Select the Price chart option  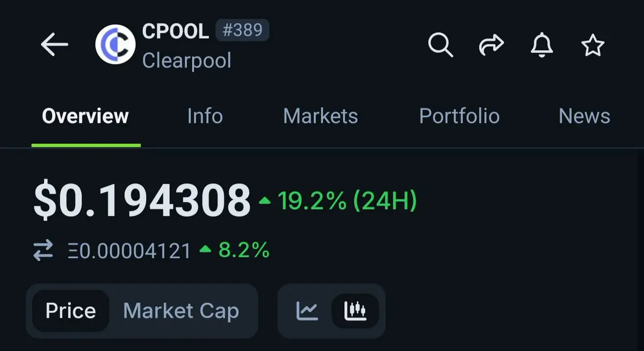point(71,311)
